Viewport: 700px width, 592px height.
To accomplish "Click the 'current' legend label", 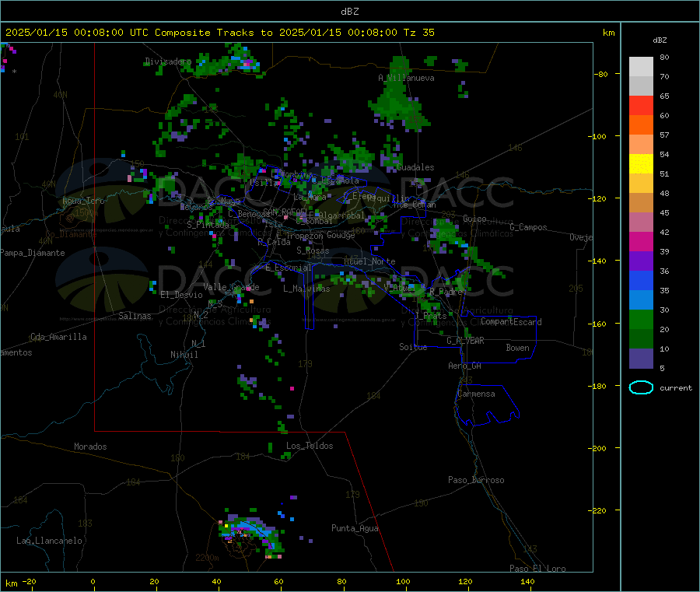I will [676, 388].
